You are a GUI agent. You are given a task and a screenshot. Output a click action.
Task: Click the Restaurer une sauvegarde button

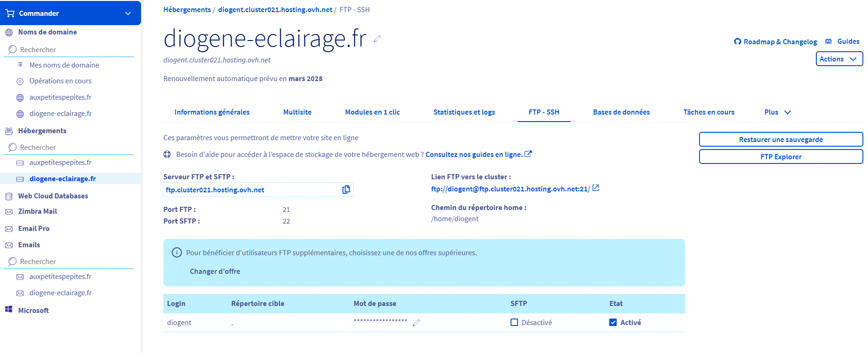coord(781,140)
